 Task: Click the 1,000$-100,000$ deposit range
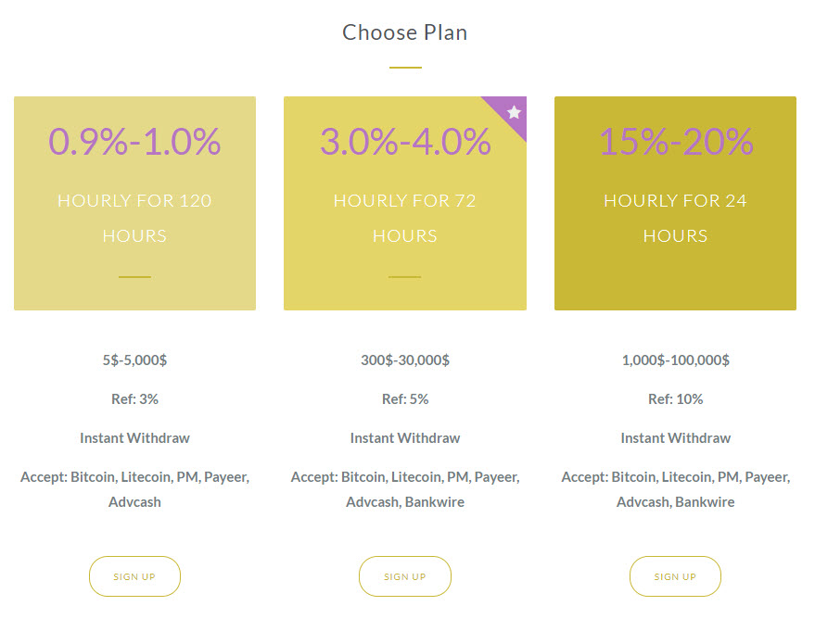point(675,360)
